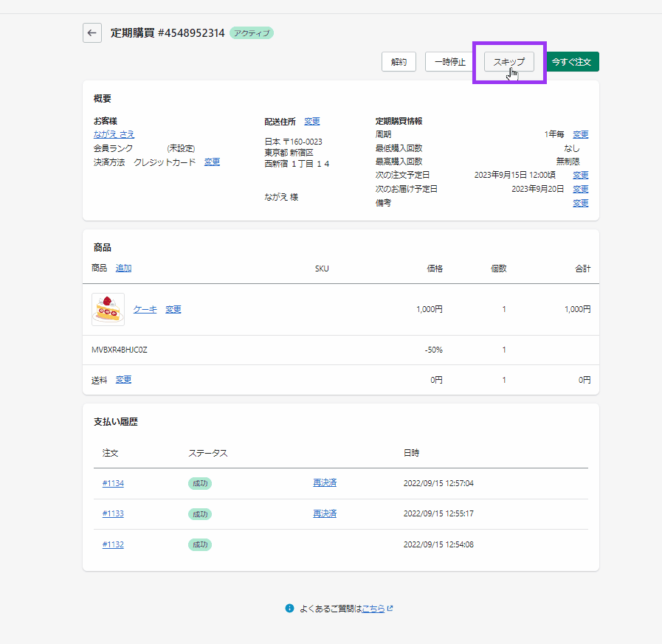Change the payment method クレジットカード
Screen dimensions: 662x644
212,162
